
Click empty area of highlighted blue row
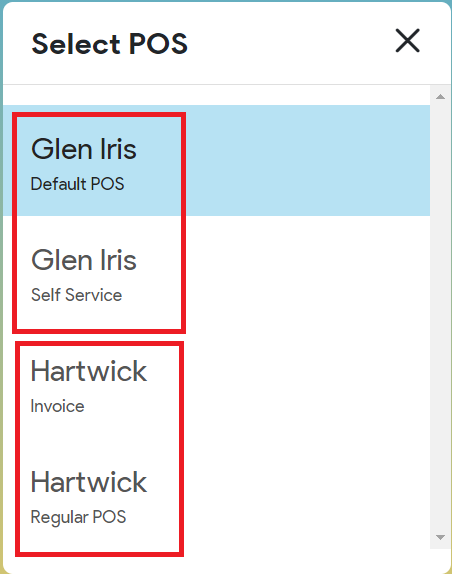[x=307, y=160]
